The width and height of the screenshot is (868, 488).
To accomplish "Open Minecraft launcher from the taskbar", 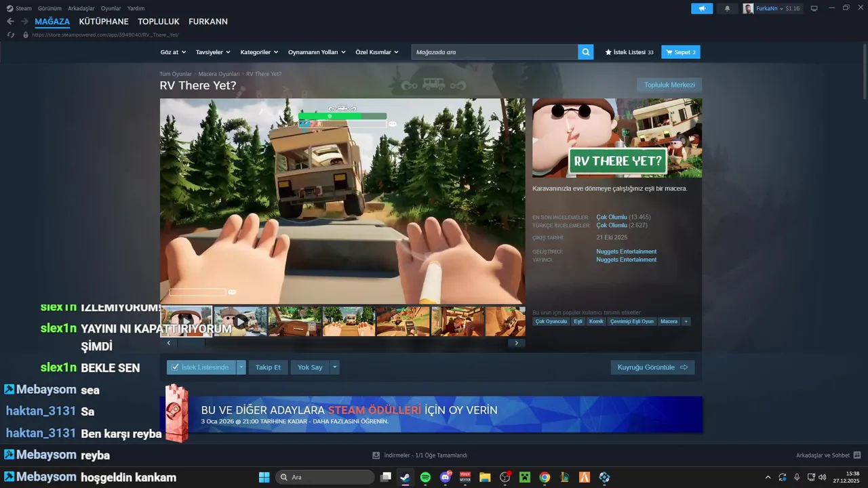I will pos(524,477).
